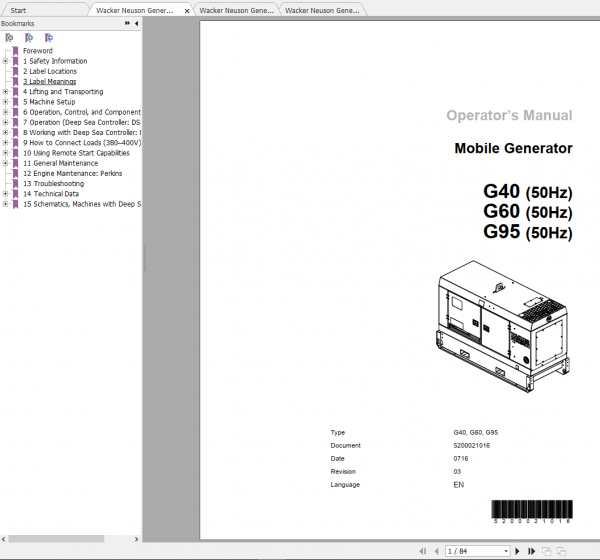600x560 pixels.
Task: Expand the 6 Operation, Control node
Action: coord(5,112)
